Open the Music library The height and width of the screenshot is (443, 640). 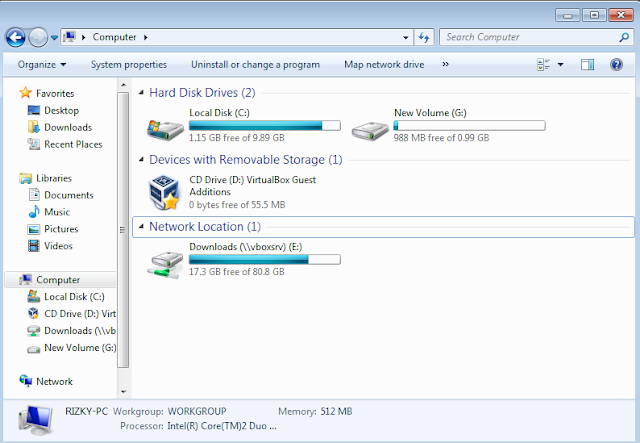point(57,212)
